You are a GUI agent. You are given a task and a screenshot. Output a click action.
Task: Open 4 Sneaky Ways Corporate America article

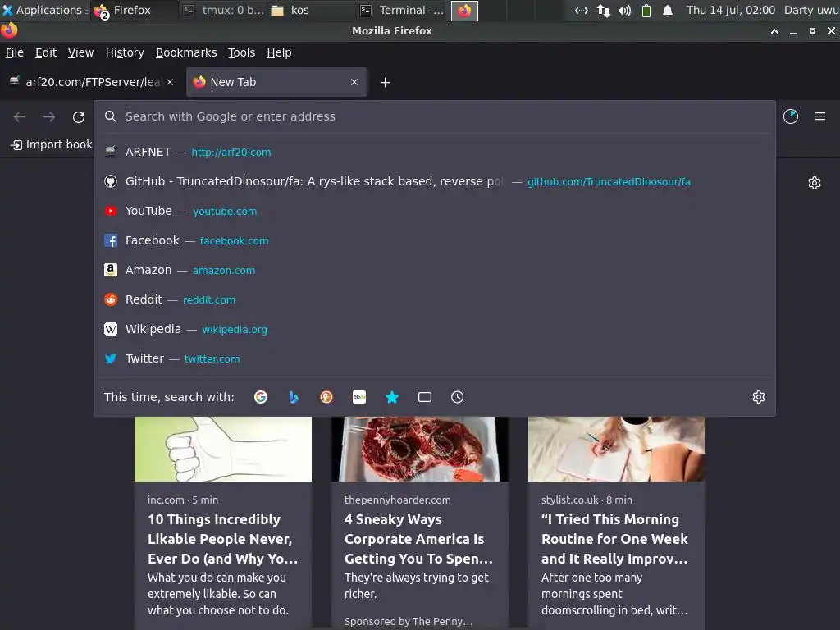[x=418, y=539]
